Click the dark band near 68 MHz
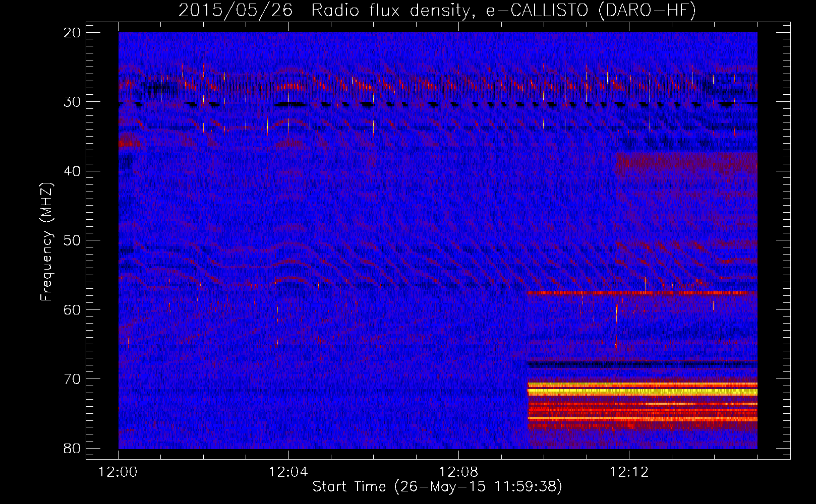 click(642, 364)
